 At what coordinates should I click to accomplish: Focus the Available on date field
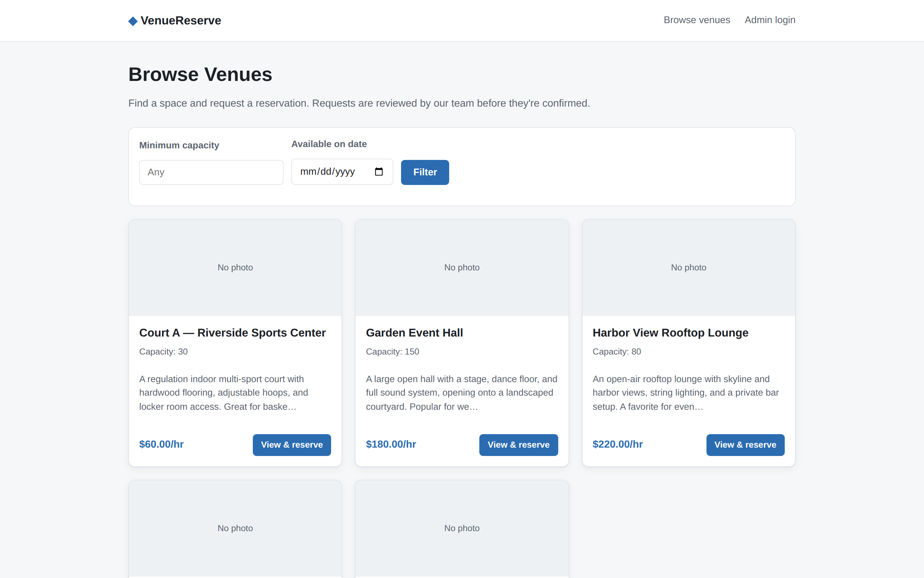coord(342,172)
